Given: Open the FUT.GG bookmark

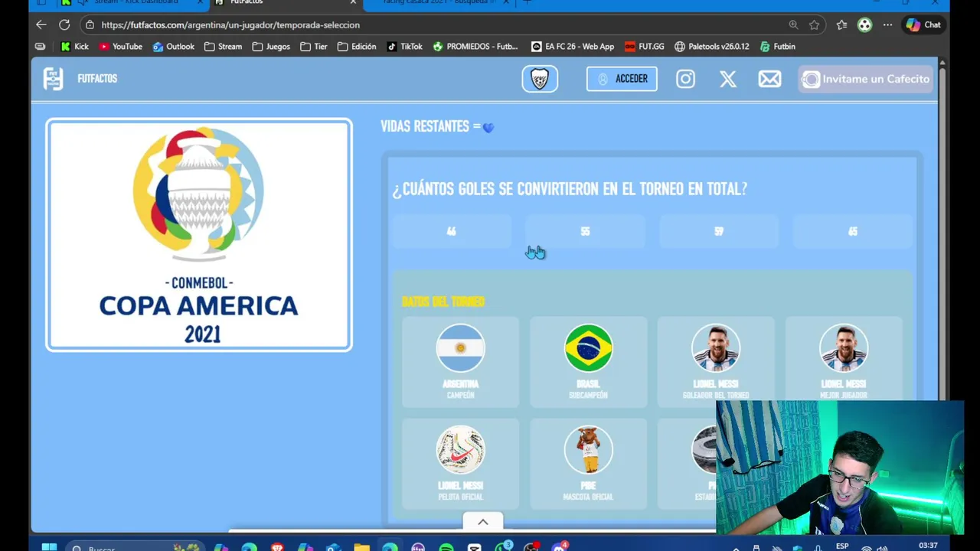Looking at the screenshot, I should click(644, 47).
